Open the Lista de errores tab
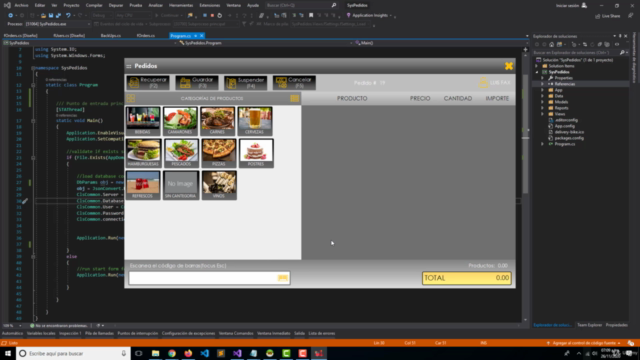 pos(322,333)
